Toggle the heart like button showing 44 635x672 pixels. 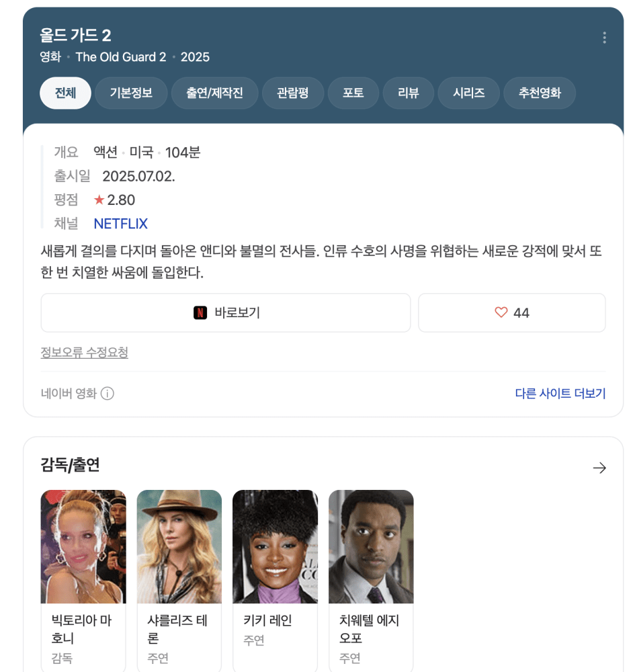coord(511,312)
